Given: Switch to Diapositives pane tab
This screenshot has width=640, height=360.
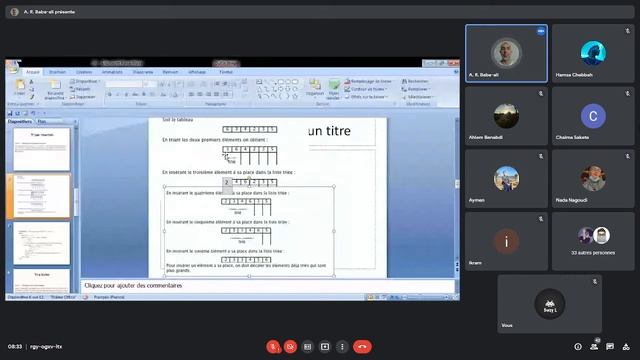Looking at the screenshot, I should tap(20, 121).
